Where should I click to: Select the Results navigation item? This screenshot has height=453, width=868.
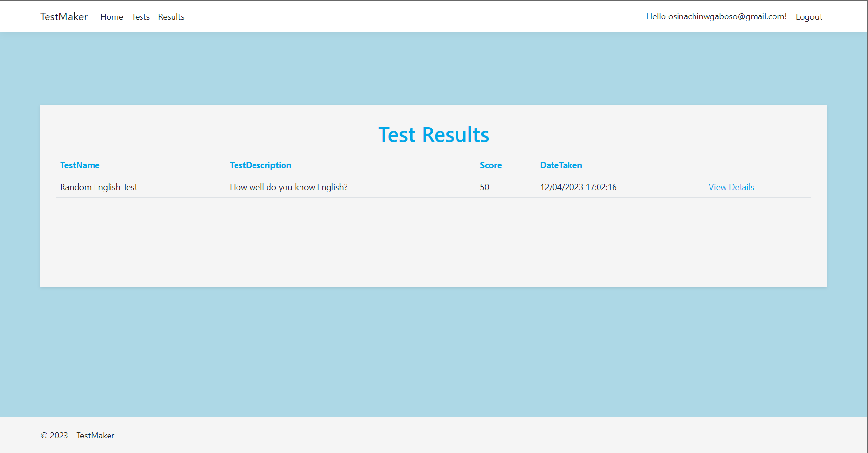coord(171,16)
